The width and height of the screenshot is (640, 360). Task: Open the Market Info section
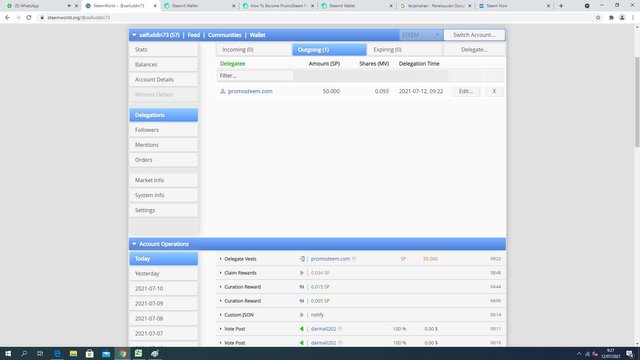pyautogui.click(x=164, y=180)
